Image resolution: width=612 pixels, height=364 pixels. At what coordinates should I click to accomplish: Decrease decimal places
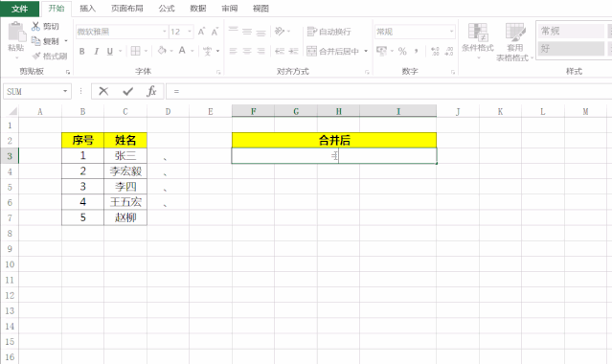tap(449, 51)
